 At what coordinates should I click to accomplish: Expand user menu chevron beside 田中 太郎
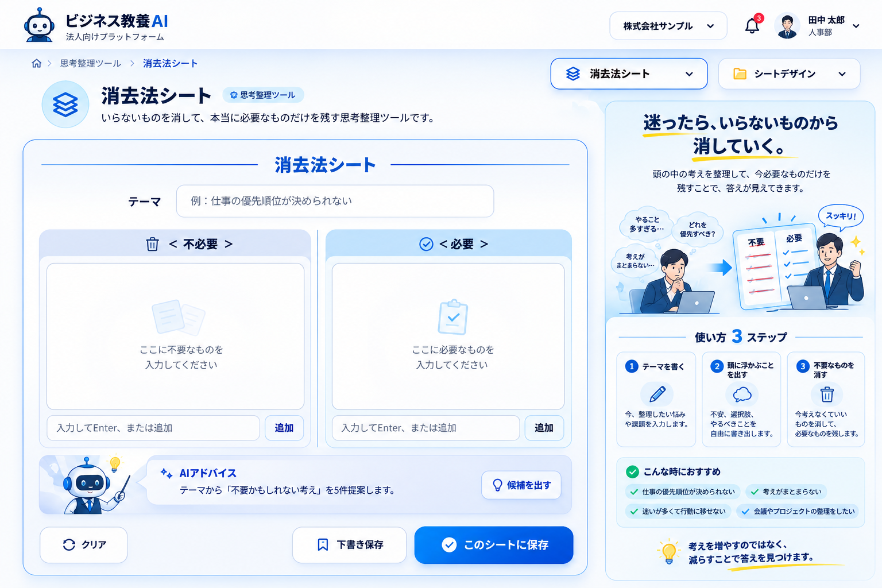coord(856,26)
